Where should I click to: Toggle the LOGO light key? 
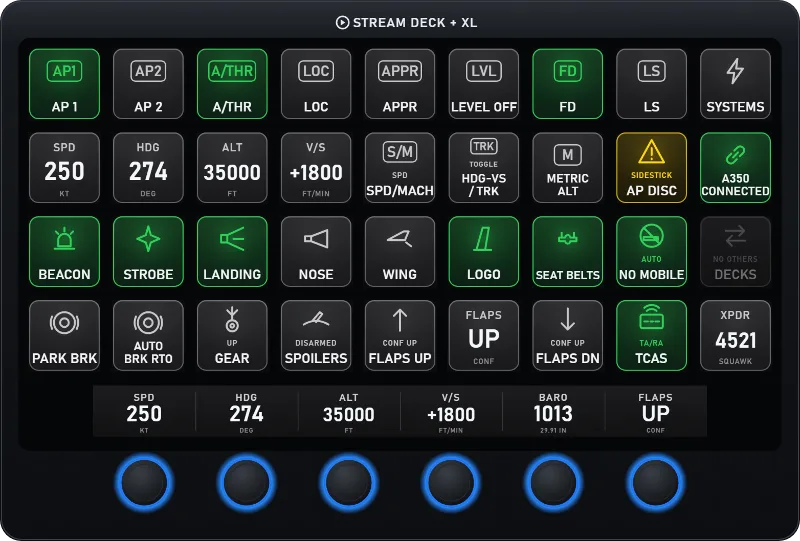click(x=484, y=252)
